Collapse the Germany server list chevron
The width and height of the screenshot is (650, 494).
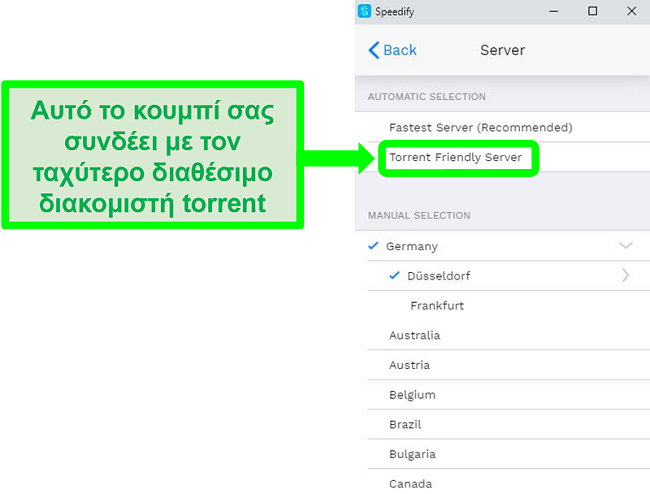point(626,246)
